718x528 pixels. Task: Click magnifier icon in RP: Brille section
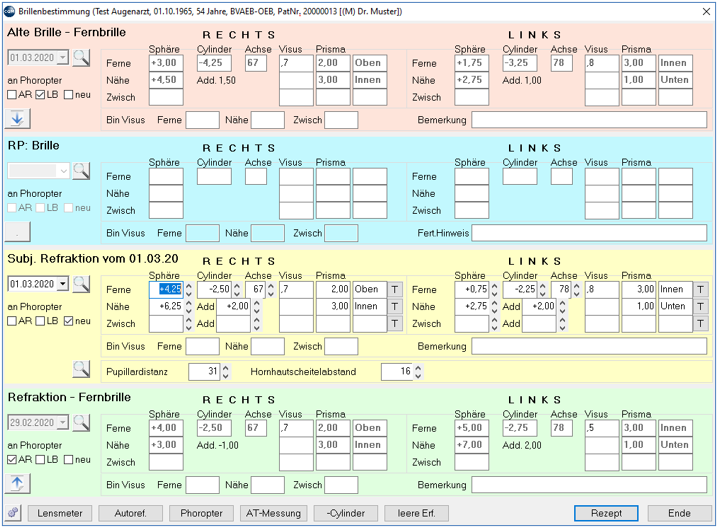pyautogui.click(x=81, y=171)
